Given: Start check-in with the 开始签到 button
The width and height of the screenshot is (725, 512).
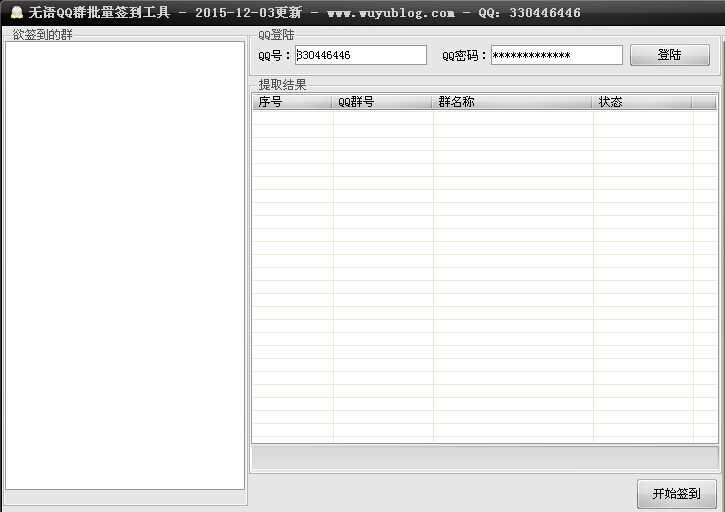Looking at the screenshot, I should coord(676,493).
